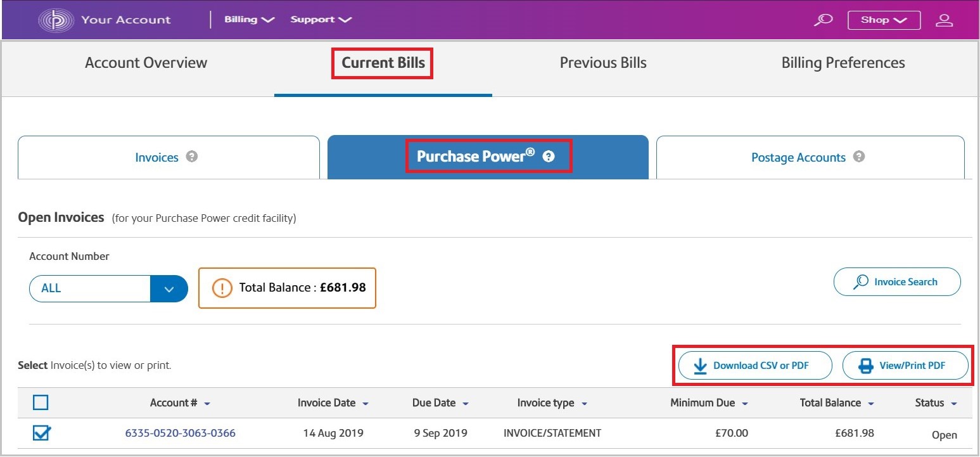Switch to the Invoices sub-tab
This screenshot has width=980, height=457.
(169, 157)
